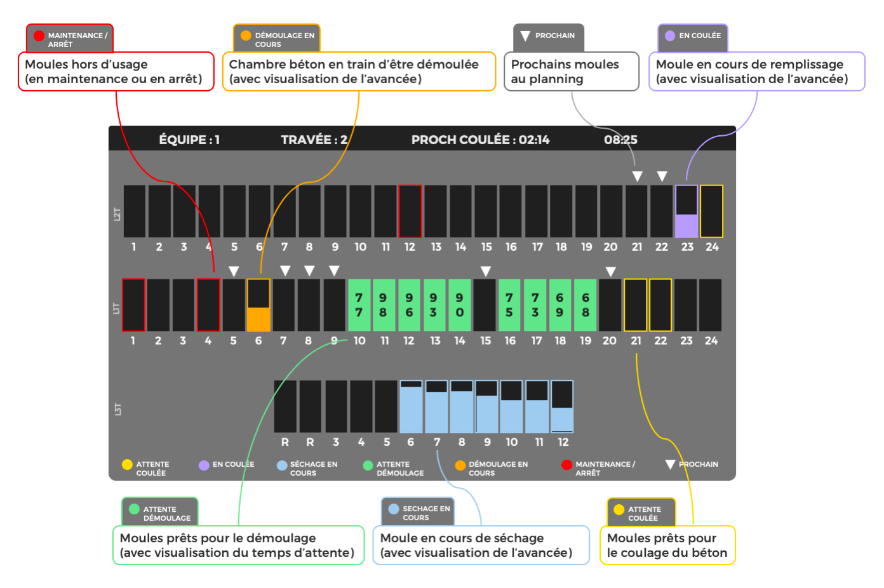Image resolution: width=884 pixels, height=588 pixels.
Task: Click the PROCH COULÉE : 02:14 countdown
Action: [x=481, y=140]
